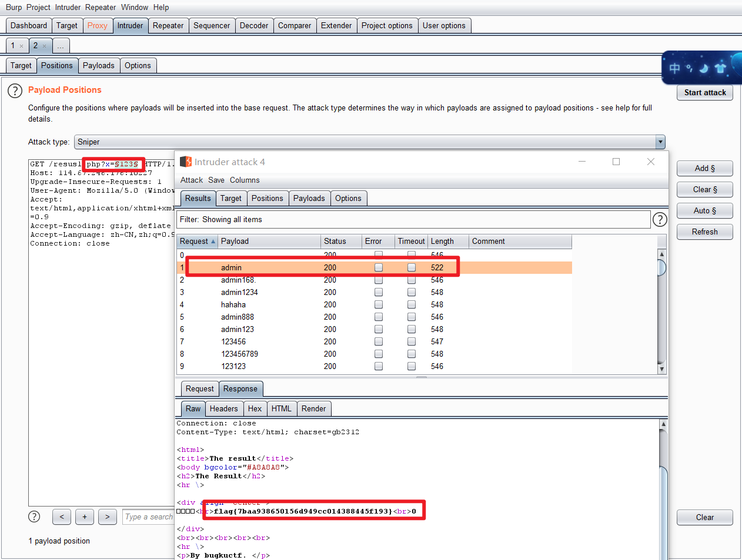Click the Add § button

[x=705, y=169]
